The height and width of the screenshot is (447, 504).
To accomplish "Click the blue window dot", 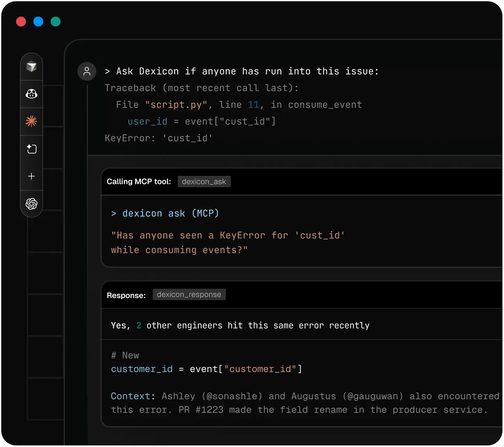I will click(x=38, y=22).
